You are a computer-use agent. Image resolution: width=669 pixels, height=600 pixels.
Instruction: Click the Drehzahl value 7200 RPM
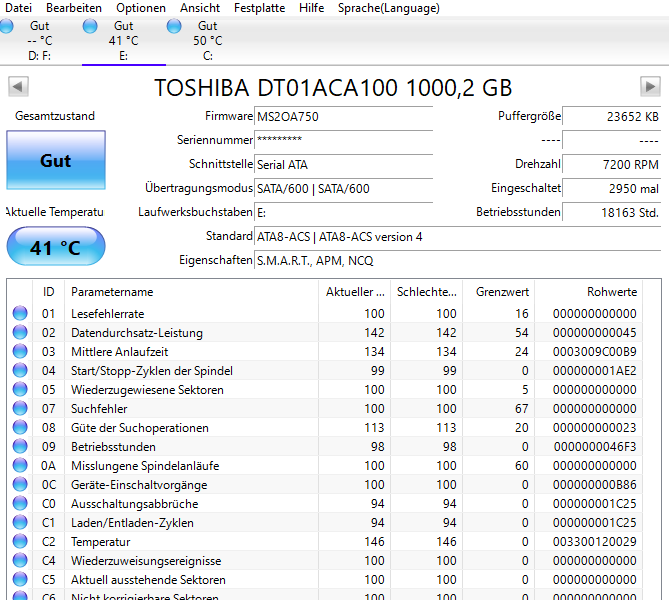tap(611, 164)
